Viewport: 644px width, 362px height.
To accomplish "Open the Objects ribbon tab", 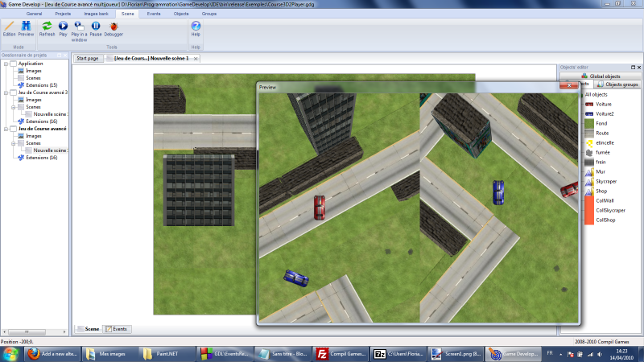I will click(x=180, y=14).
